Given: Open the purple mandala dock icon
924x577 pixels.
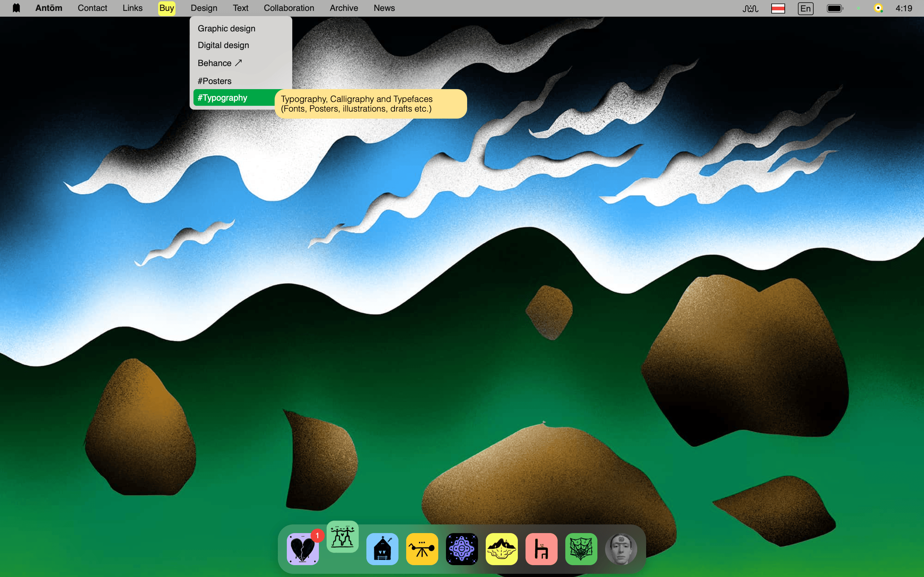Looking at the screenshot, I should pos(462,549).
